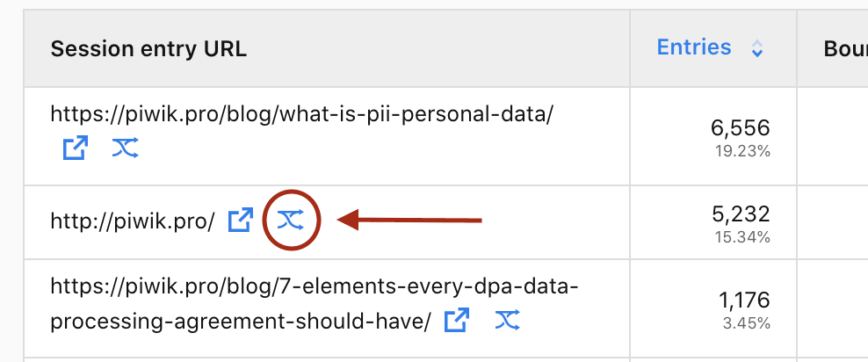Image resolution: width=868 pixels, height=362 pixels.
Task: Click the red-circled shuffle icon
Action: coord(290,221)
